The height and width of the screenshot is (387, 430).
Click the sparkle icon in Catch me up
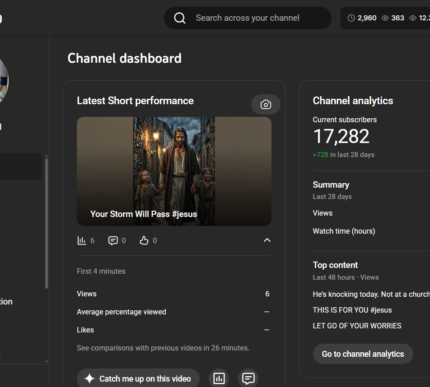click(89, 379)
